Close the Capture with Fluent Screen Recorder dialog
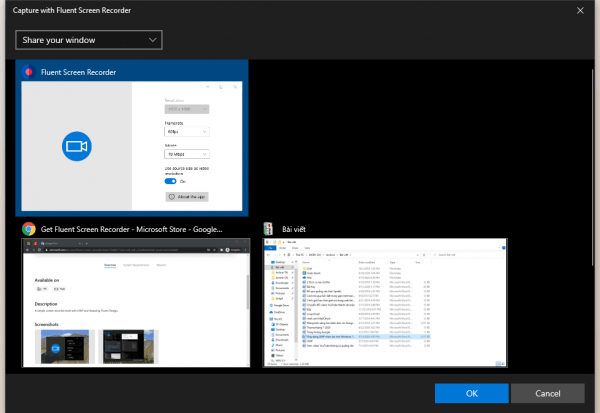The width and height of the screenshot is (600, 413). pos(580,11)
